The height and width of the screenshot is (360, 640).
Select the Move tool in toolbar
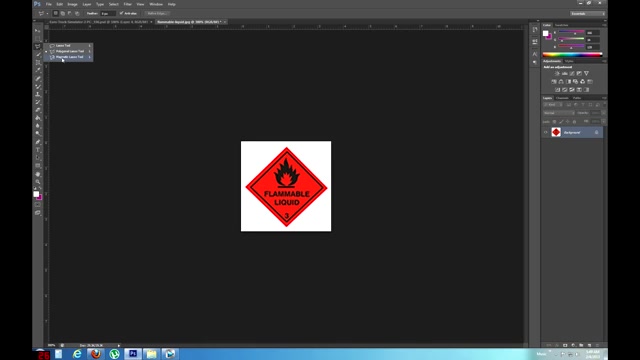pyautogui.click(x=38, y=31)
